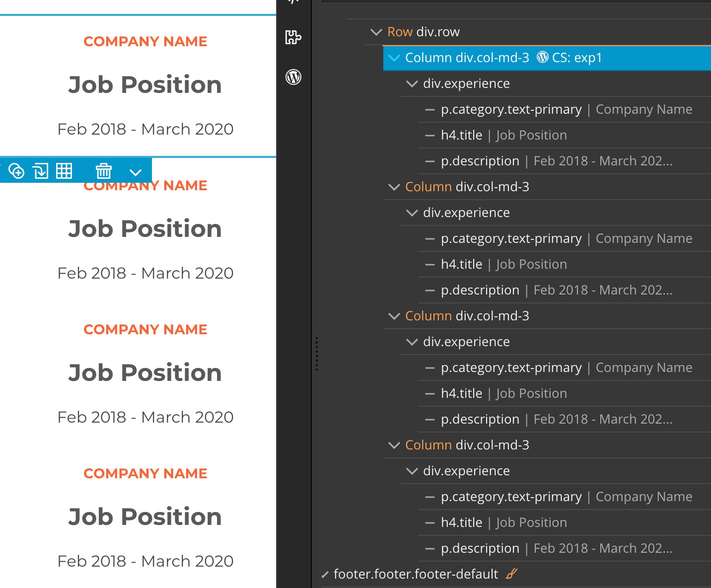Collapse the selected Column div.col-md-3 CS: exp1
Image resolution: width=711 pixels, height=588 pixels.
[394, 58]
